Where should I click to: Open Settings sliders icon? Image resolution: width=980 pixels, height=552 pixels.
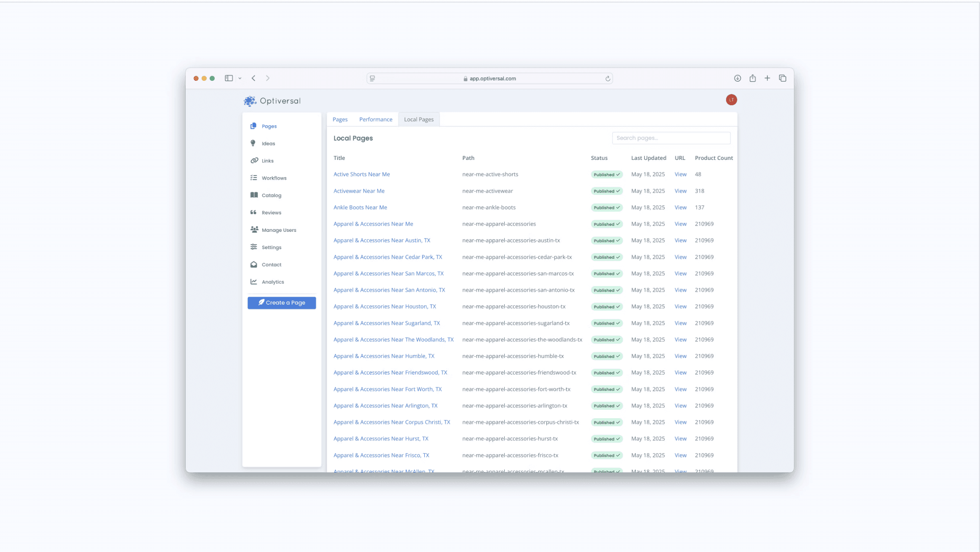pyautogui.click(x=253, y=247)
